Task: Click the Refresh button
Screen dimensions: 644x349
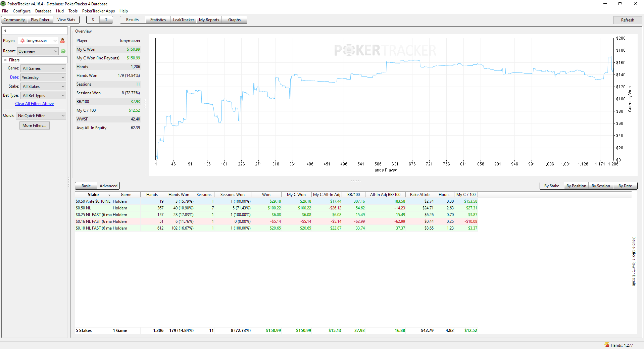Action: point(627,20)
